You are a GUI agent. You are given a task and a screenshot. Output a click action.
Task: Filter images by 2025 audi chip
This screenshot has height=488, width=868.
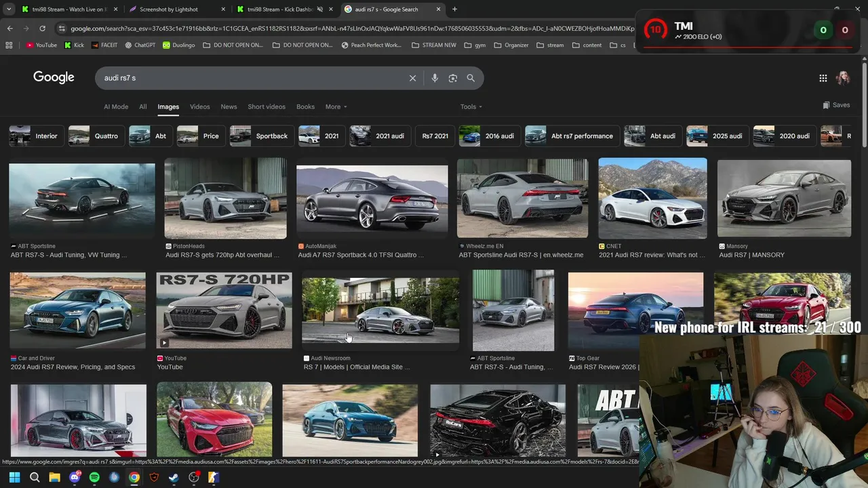pos(716,136)
